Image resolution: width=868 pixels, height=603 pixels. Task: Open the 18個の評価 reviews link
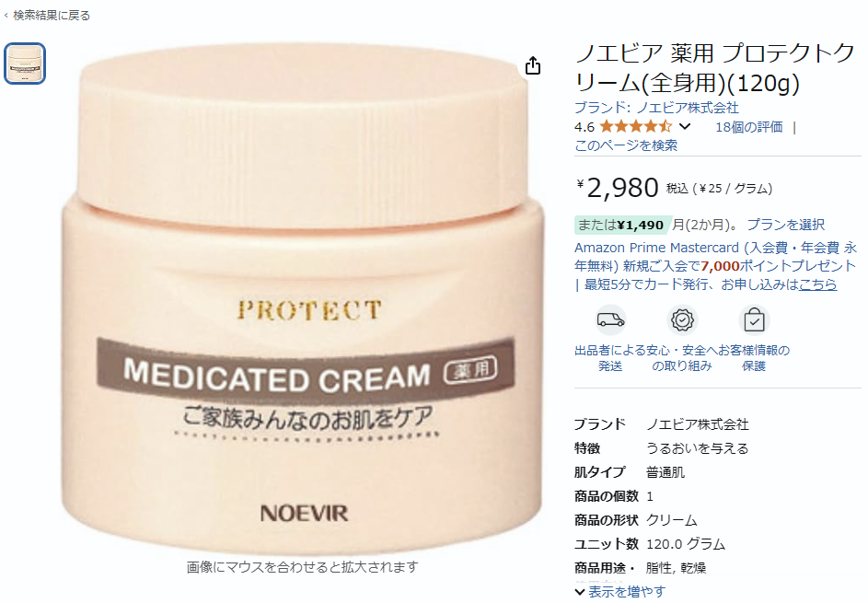(749, 127)
